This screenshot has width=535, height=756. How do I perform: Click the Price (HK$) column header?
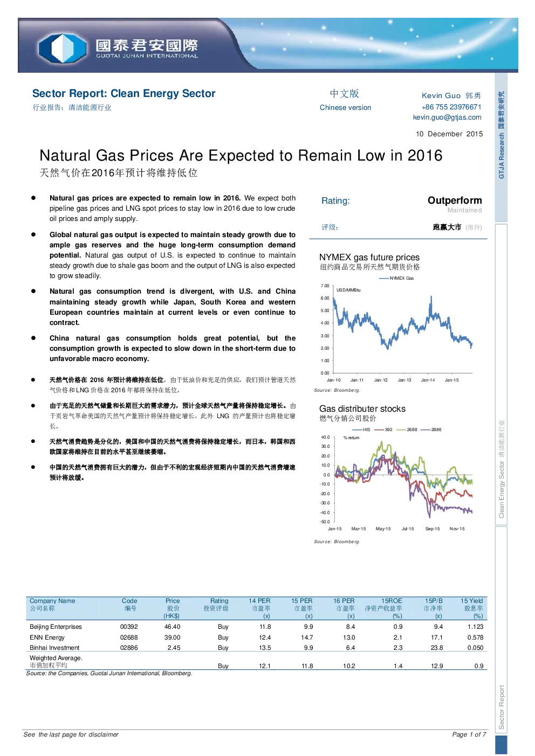click(x=173, y=608)
